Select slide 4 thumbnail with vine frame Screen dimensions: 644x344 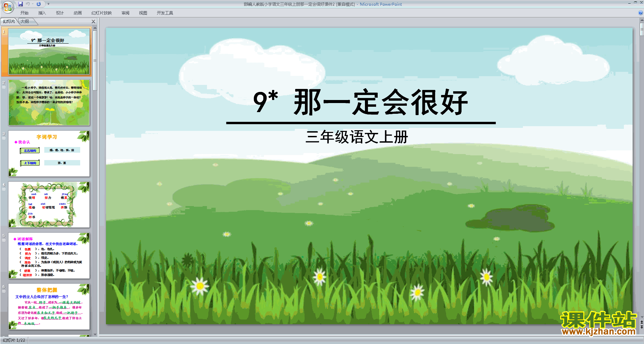point(49,204)
